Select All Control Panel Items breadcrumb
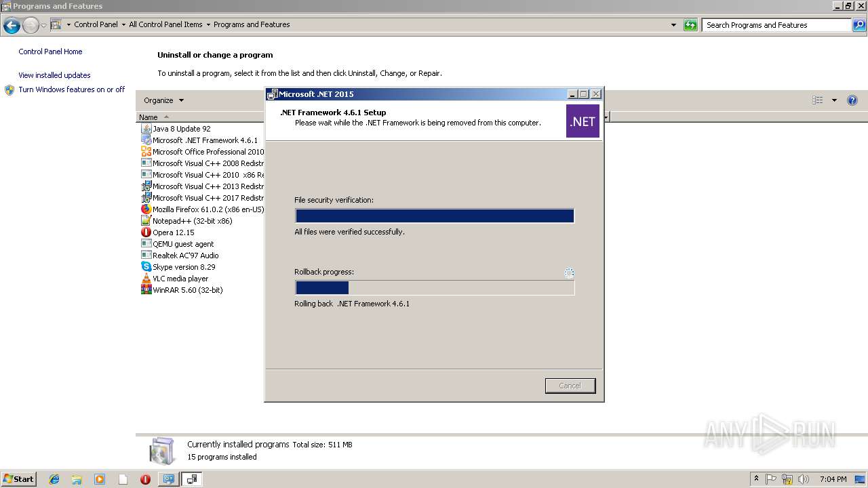Viewport: 868px width, 488px height. [165, 24]
